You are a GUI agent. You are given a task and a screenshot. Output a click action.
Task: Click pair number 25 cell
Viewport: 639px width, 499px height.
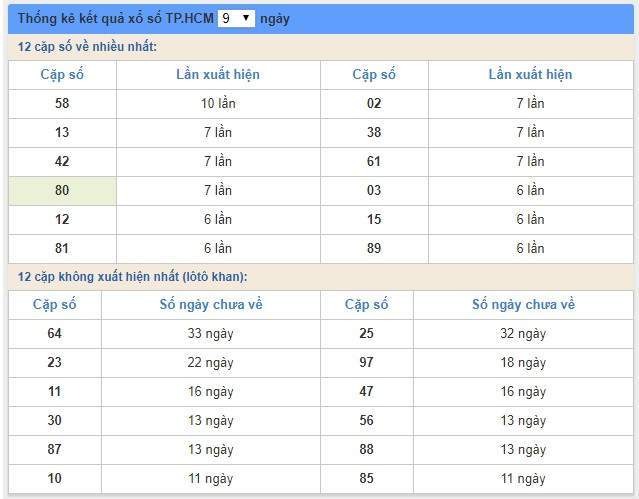coord(367,333)
